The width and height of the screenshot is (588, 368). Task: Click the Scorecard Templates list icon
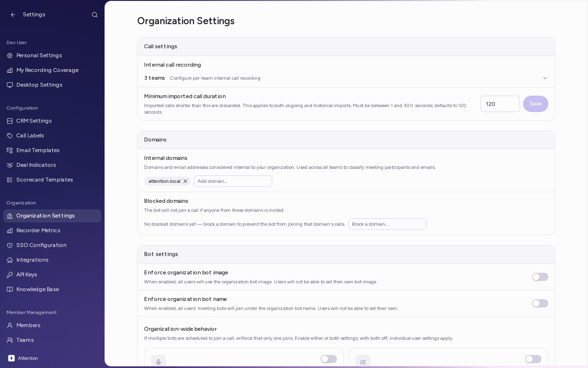tap(10, 180)
